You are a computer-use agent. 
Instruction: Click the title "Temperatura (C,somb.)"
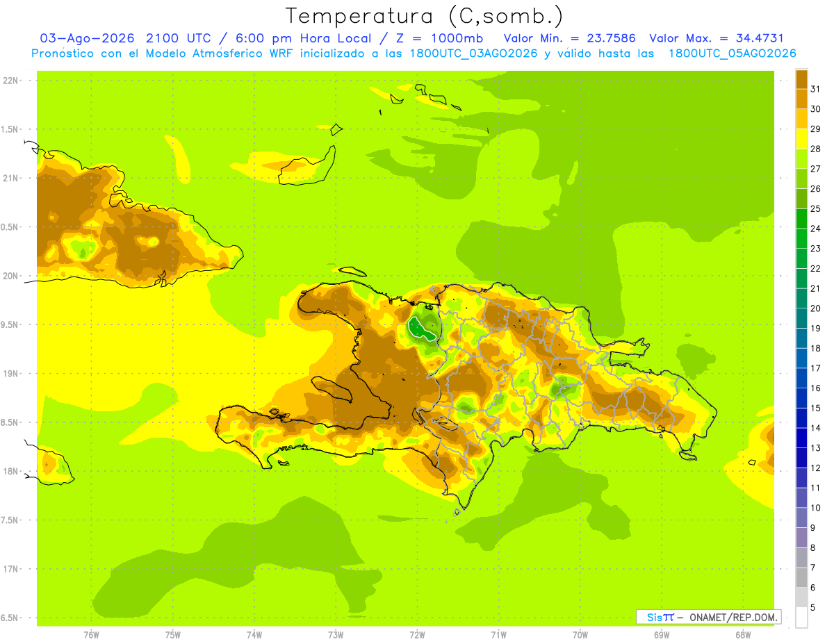(424, 15)
